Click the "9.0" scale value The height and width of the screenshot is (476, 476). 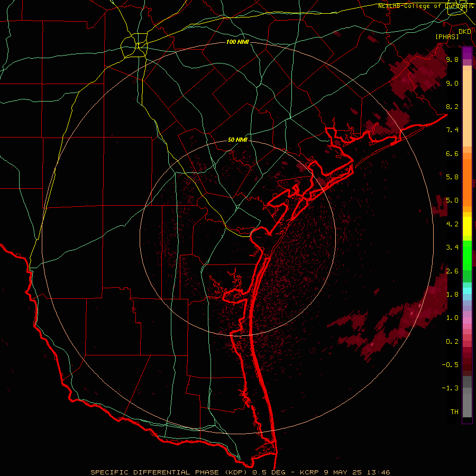tap(452, 83)
